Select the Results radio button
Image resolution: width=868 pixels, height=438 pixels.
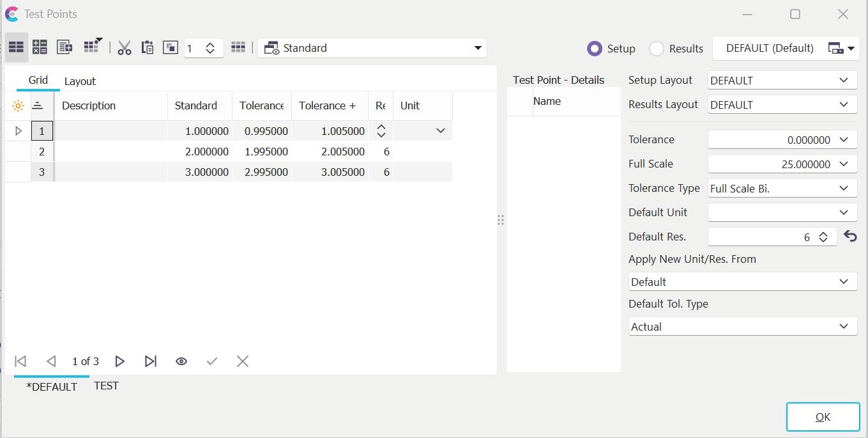pos(657,49)
